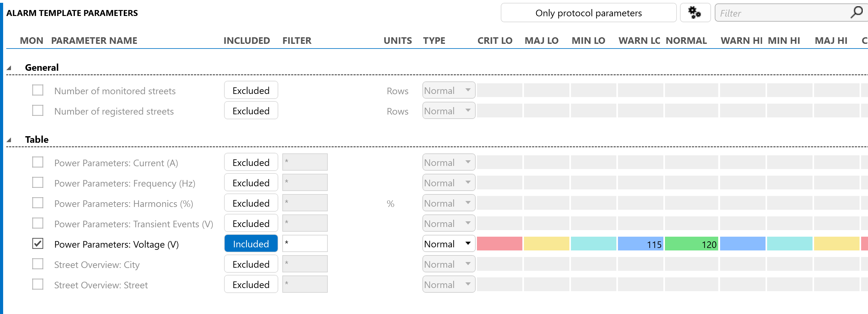
Task: Check Street Overview: Street checkbox
Action: click(x=38, y=284)
